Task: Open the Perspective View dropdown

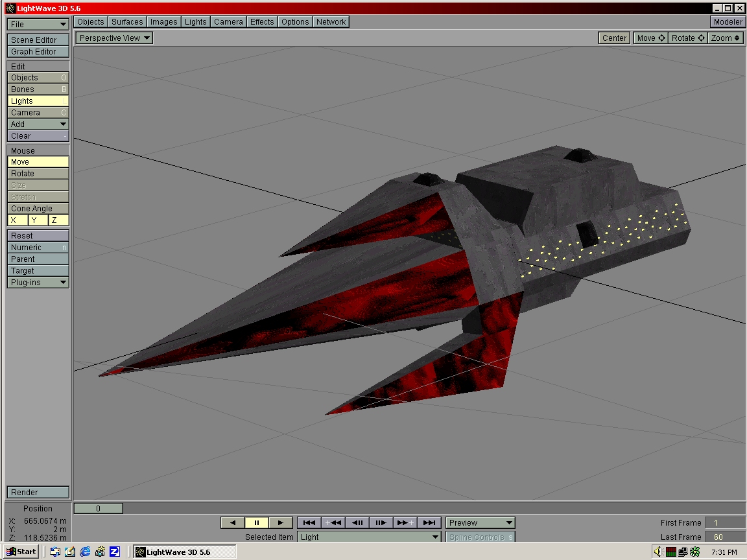Action: click(x=114, y=38)
